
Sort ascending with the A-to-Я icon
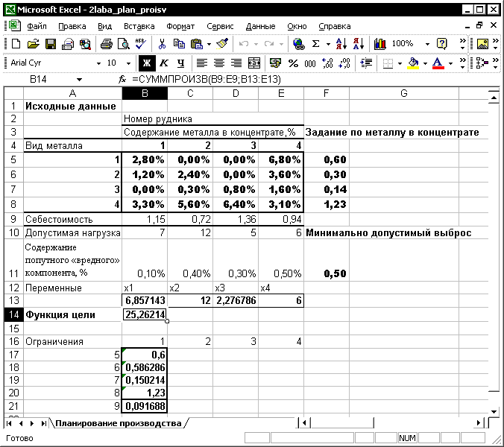click(341, 44)
